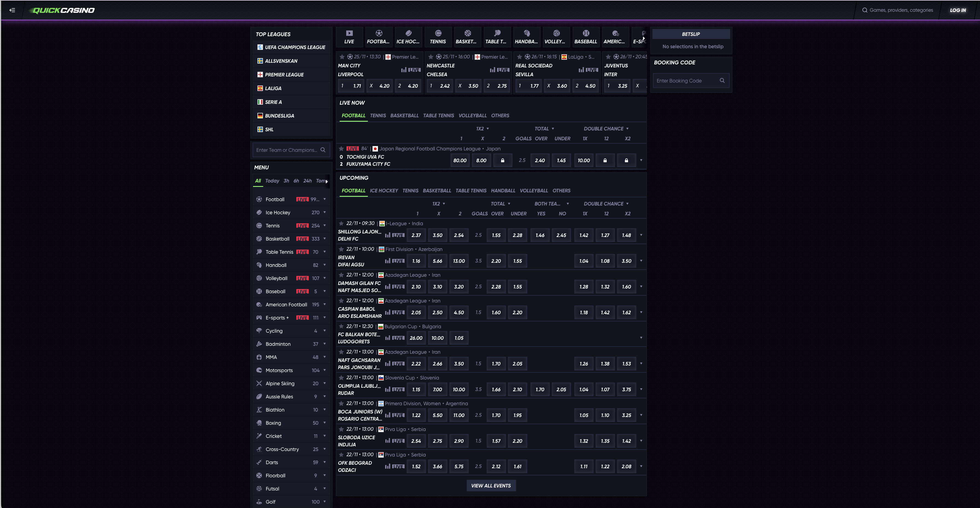
Task: Select the 24h time filter tab
Action: click(307, 181)
